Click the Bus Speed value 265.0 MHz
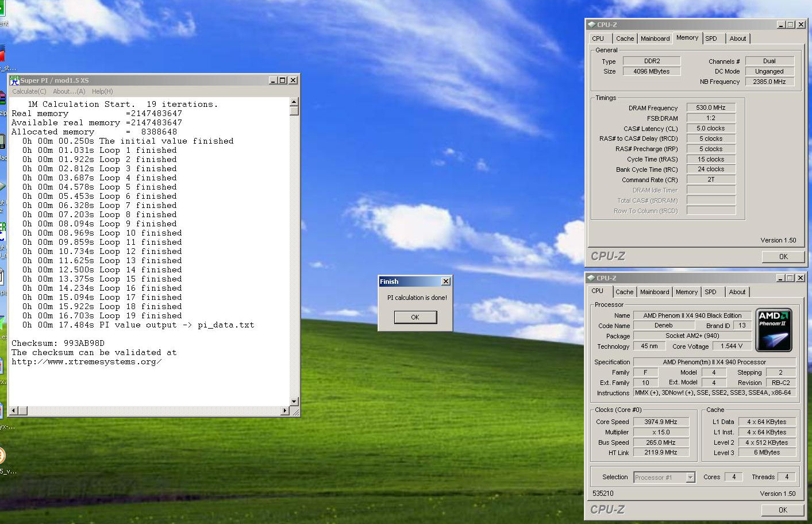The image size is (812, 524). (x=661, y=442)
